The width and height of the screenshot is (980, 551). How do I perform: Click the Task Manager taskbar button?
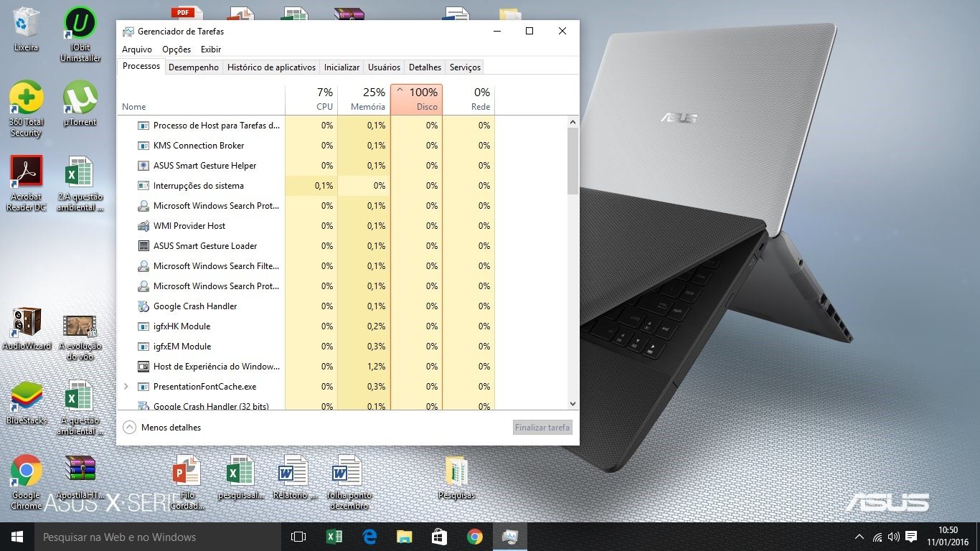510,537
